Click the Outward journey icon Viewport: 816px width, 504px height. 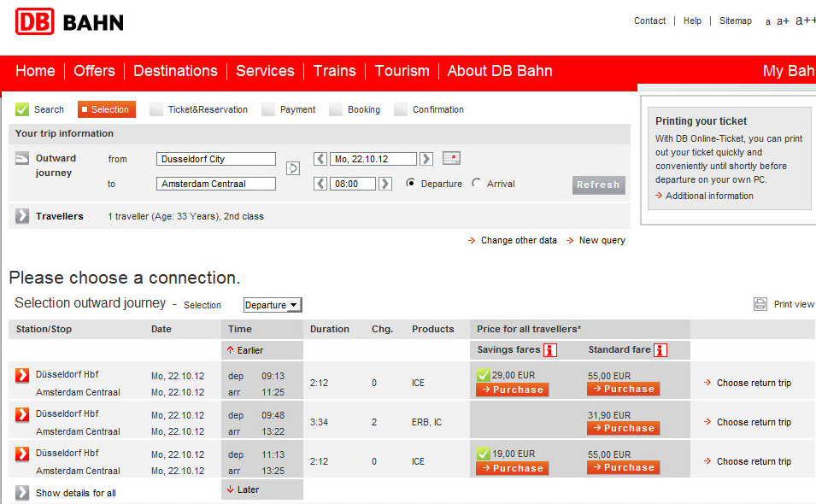[22, 158]
